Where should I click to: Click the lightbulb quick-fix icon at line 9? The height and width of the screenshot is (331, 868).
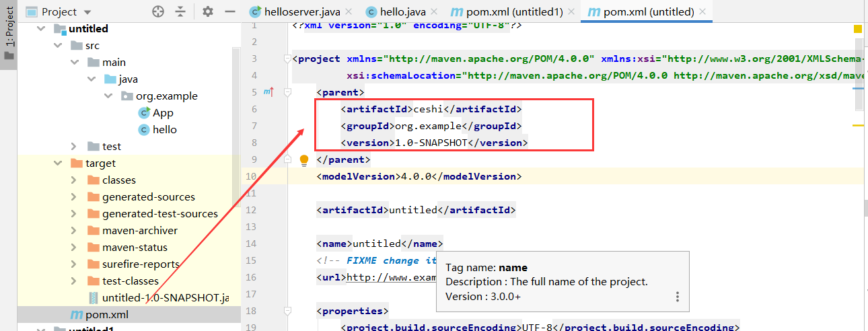[303, 160]
